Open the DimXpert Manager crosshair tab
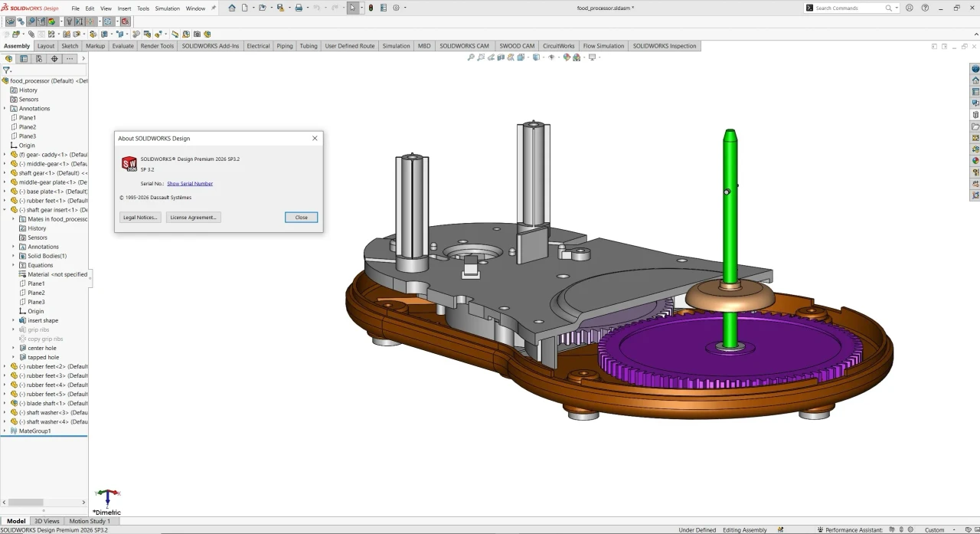980x534 pixels. tap(54, 58)
